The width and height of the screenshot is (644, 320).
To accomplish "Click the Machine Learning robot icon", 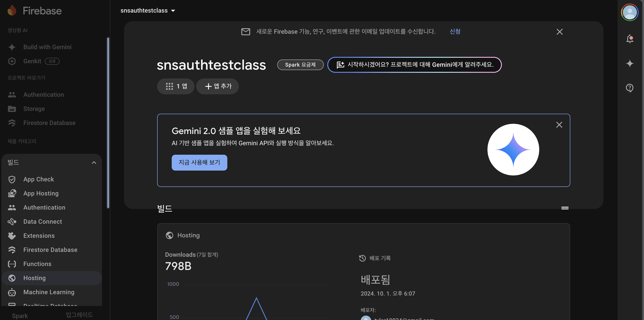I will pyautogui.click(x=12, y=292).
